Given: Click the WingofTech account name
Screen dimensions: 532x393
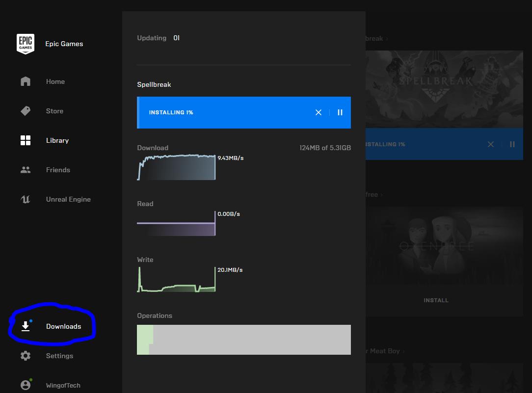Looking at the screenshot, I should [x=63, y=386].
